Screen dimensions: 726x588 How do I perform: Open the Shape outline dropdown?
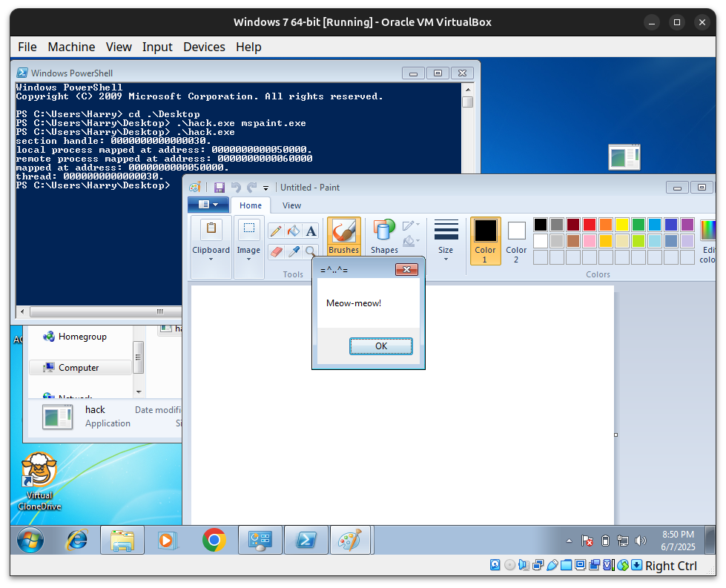[411, 225]
